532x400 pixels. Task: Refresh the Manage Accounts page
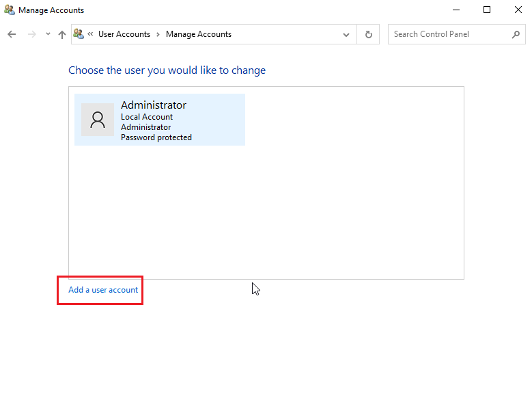(x=369, y=34)
